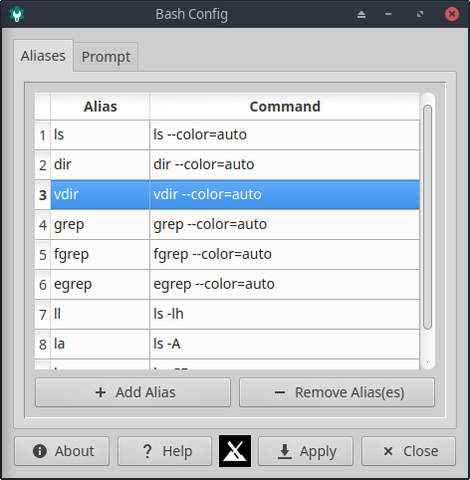
Task: Apply the bash configuration changes
Action: point(306,451)
